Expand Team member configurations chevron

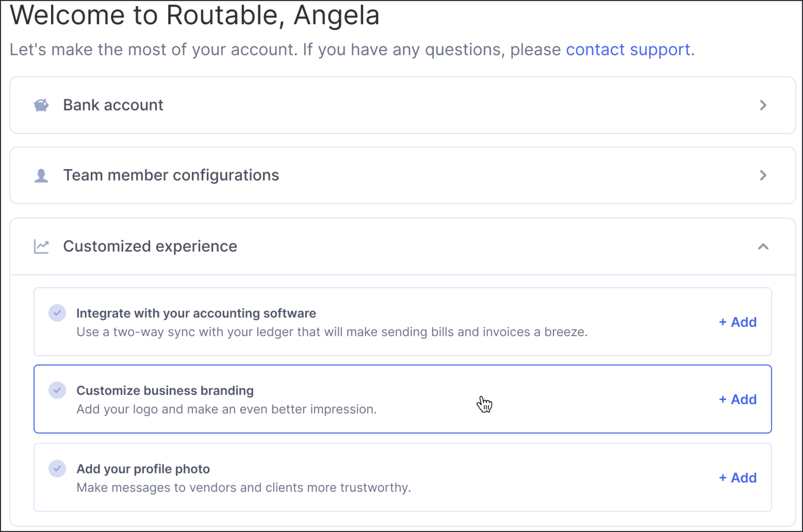[x=763, y=176]
